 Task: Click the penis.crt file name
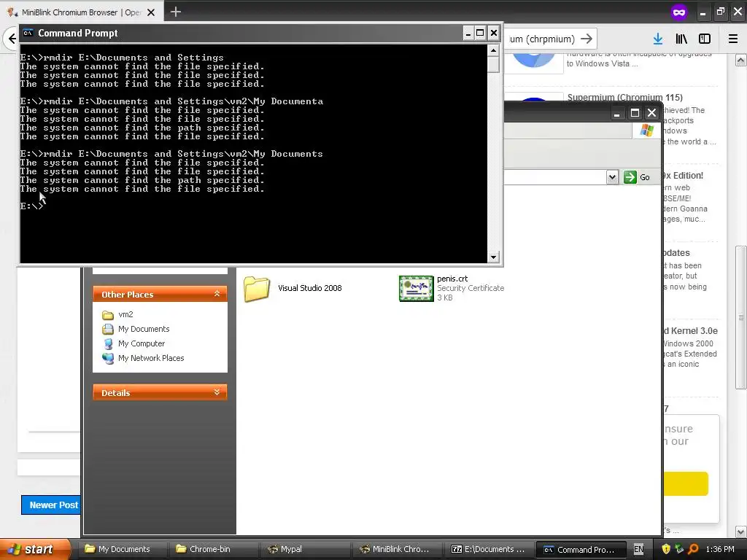pos(452,279)
